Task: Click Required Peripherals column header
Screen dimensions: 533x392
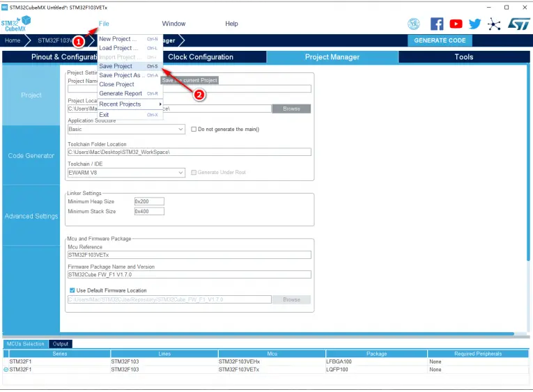Action: point(478,354)
